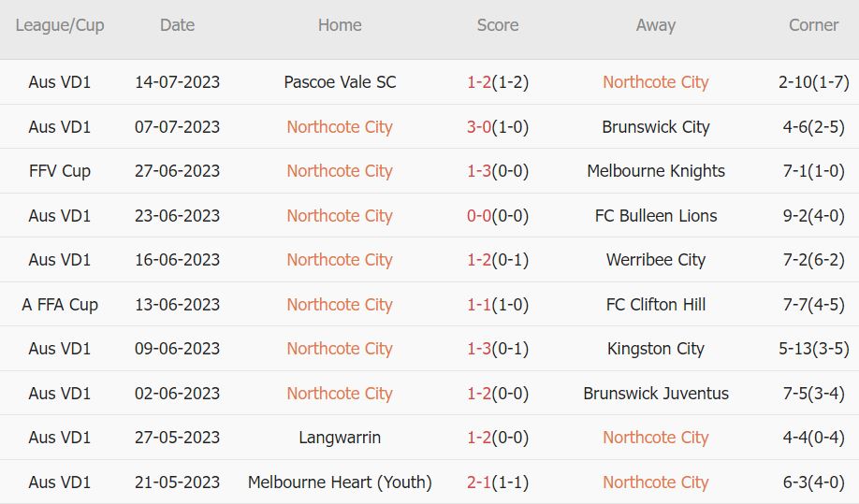Image resolution: width=859 pixels, height=504 pixels.
Task: Click the A FFA Cup league label
Action: (60, 305)
